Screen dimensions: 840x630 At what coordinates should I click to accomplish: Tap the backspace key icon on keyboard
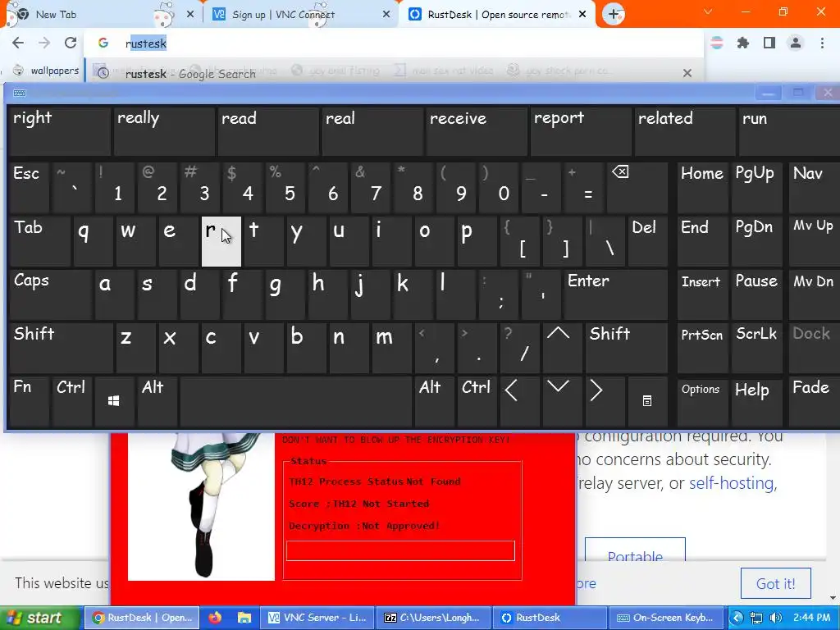[x=637, y=188]
